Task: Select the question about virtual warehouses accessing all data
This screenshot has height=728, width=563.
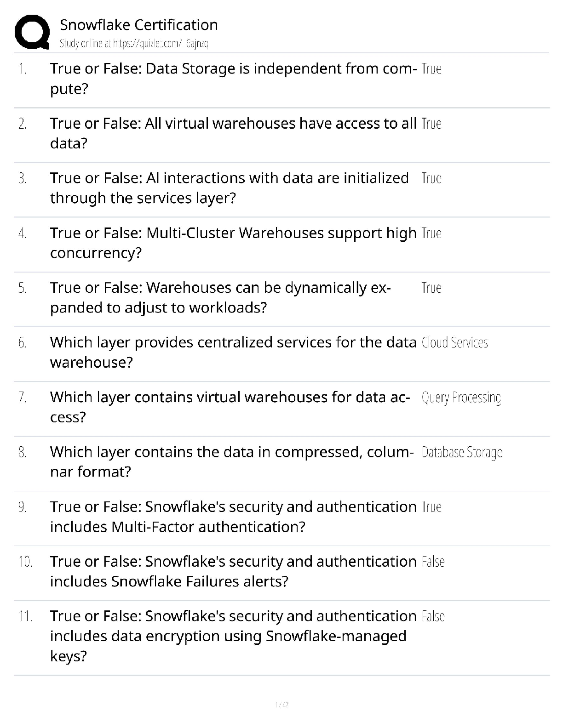Action: [x=233, y=133]
